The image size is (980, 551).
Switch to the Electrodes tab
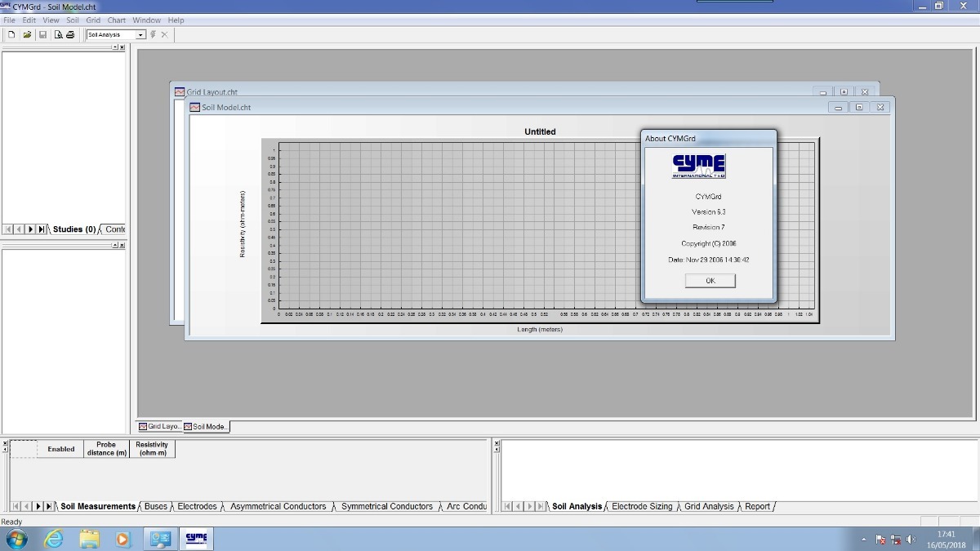click(198, 506)
